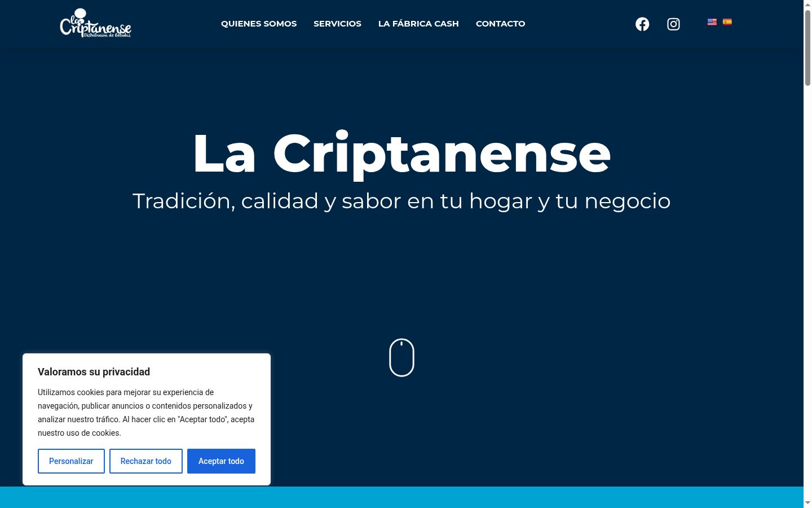Click the 'Tradición, calidad y sabor' tagline
Screen dimensions: 812x508
[x=401, y=201]
